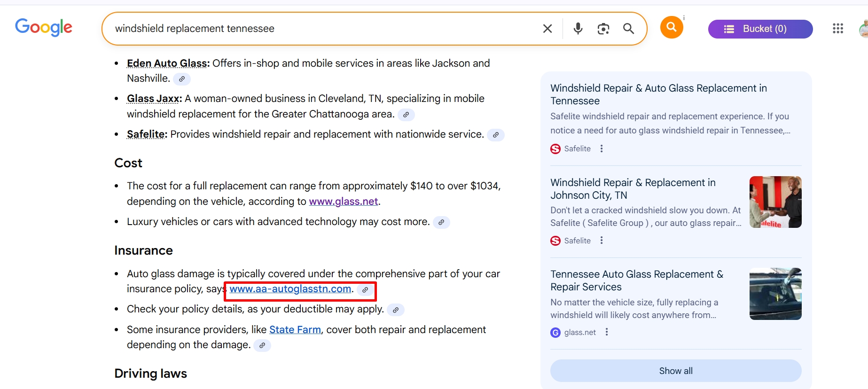The width and height of the screenshot is (868, 389).
Task: Open more options for glass.net source
Action: tap(607, 332)
